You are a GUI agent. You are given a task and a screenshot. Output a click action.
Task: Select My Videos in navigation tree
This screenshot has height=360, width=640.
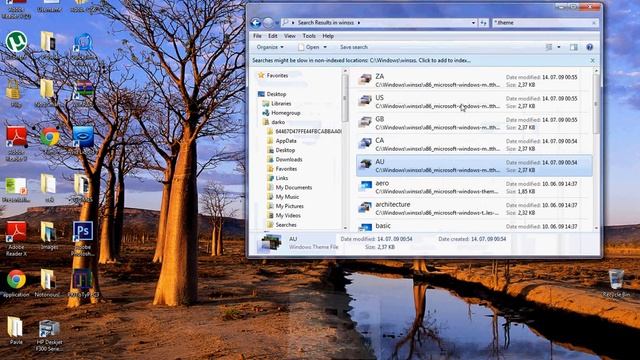point(284,216)
